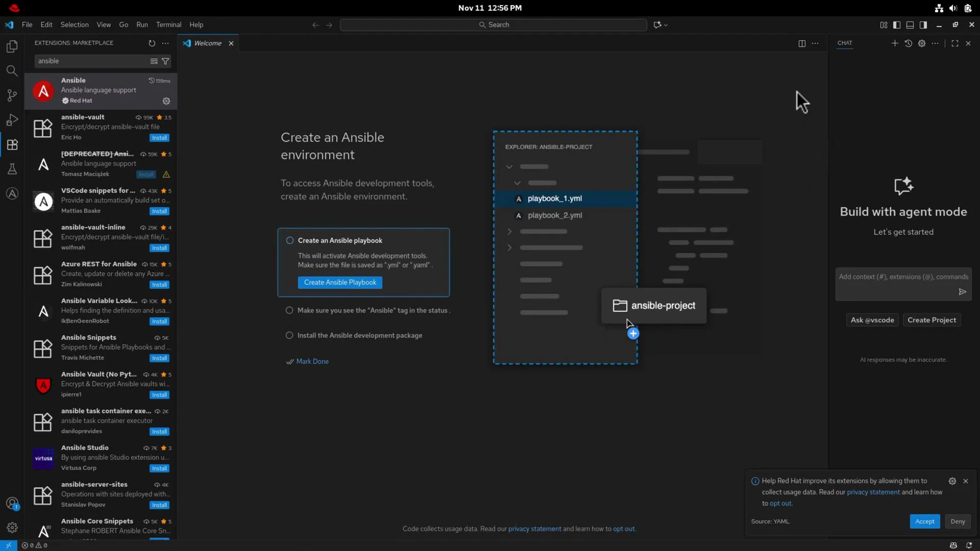The height and width of the screenshot is (551, 980).
Task: Open the Testing view in the activity bar
Action: click(x=12, y=169)
